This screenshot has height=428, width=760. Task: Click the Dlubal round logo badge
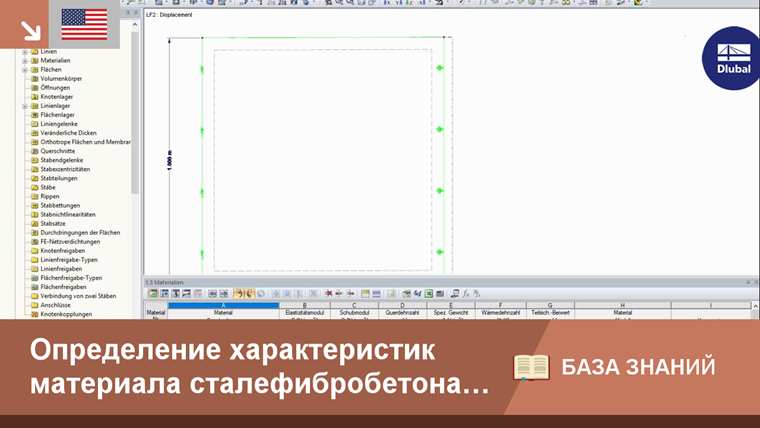(732, 58)
